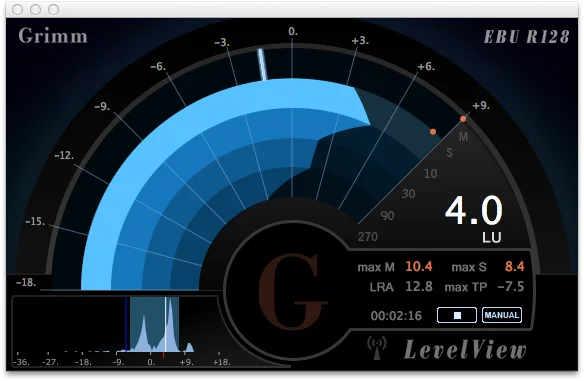This screenshot has width=584, height=381.
Task: Click the -15. scale label
Action: pos(35,222)
